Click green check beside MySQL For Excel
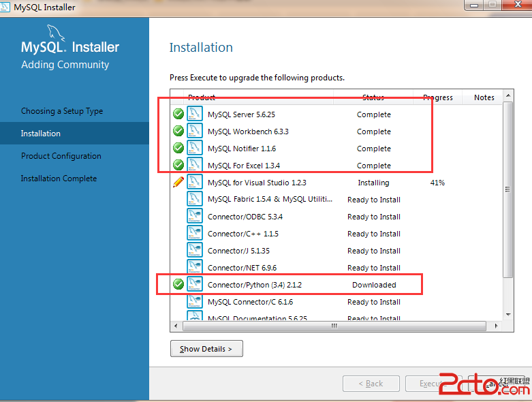Viewport: 532px width, 402px height. click(178, 165)
